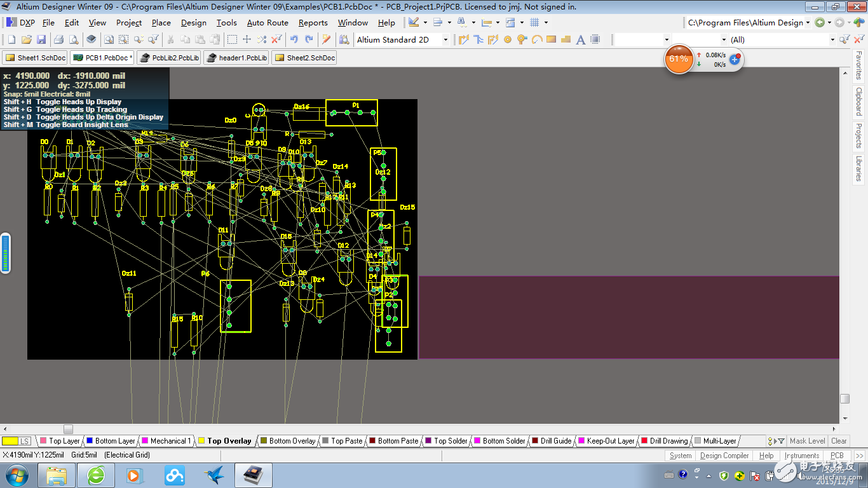Viewport: 868px width, 488px height.
Task: Select the Place Component chip icon
Action: point(595,39)
